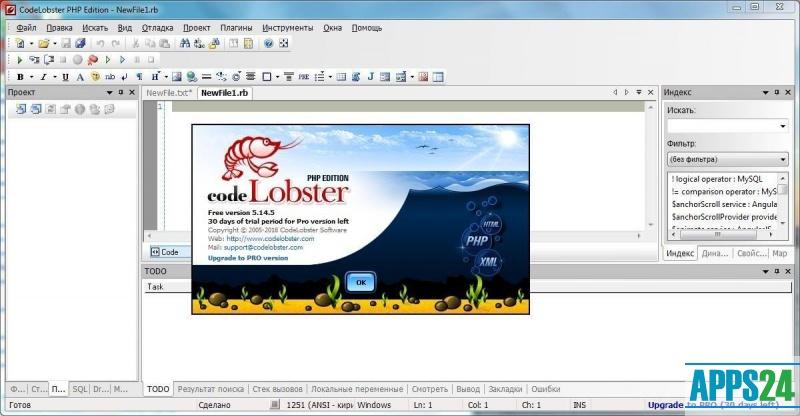800x416 pixels.
Task: Open Проект panel options dropdown arrow
Action: (x=109, y=92)
